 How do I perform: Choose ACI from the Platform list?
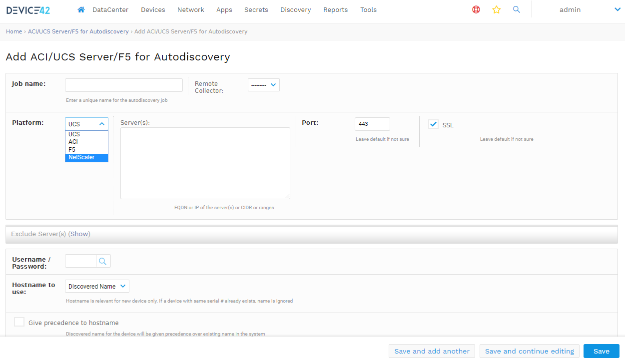click(86, 142)
